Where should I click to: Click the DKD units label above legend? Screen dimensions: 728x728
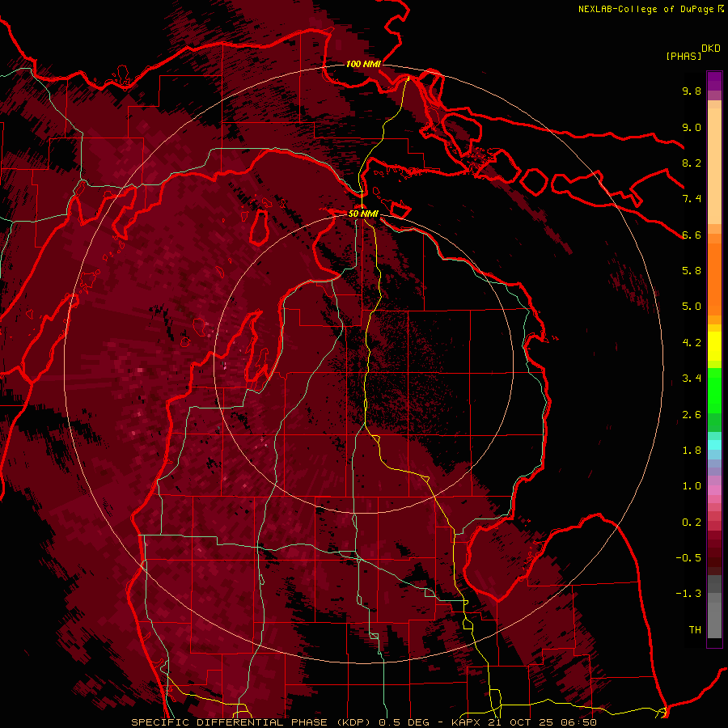click(x=711, y=49)
